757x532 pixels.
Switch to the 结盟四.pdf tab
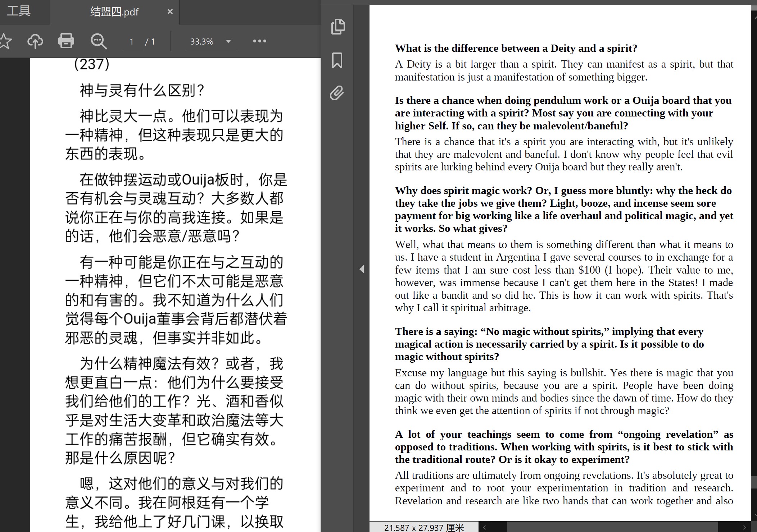click(114, 12)
